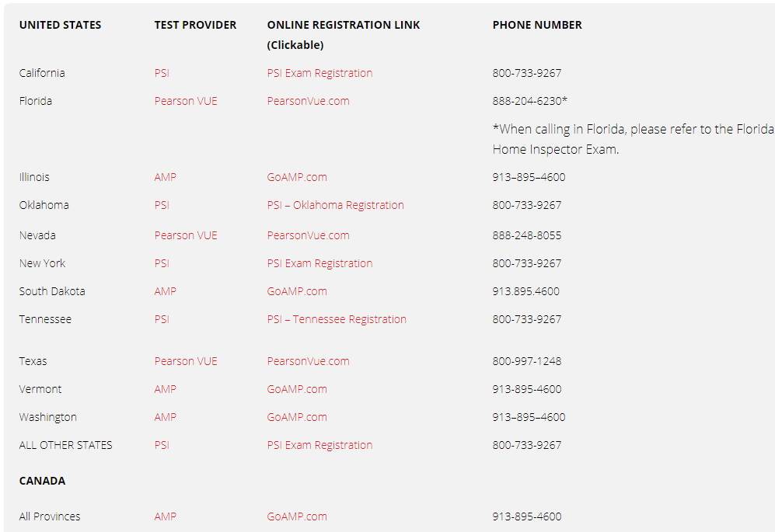Click PSI – Tennessee Registration link
This screenshot has height=532, width=775.
click(x=337, y=319)
